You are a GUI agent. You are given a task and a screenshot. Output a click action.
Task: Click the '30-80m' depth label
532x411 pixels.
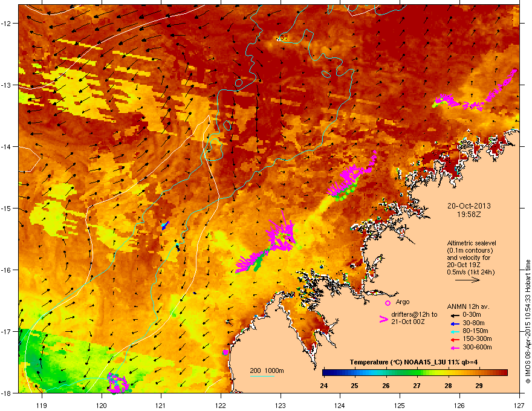(473, 323)
